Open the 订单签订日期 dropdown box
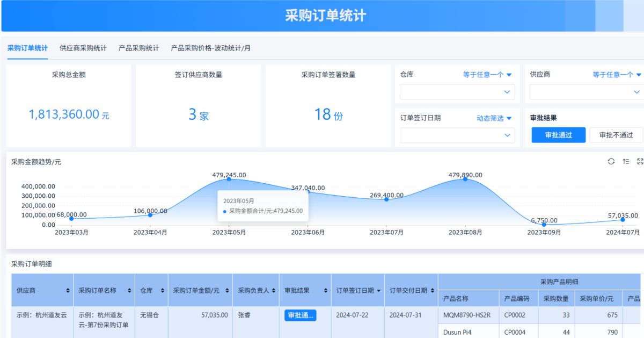The image size is (644, 338). [x=457, y=135]
